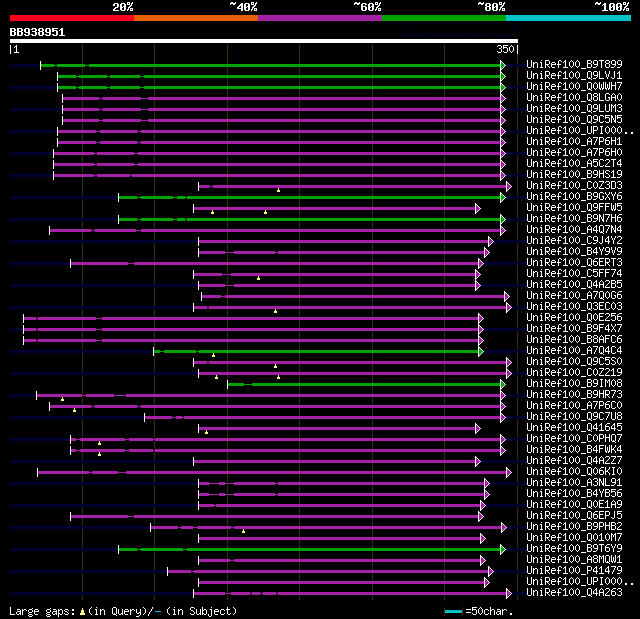Click the purple arrowhead ending the C0Z3D3 alignment
This screenshot has height=619, width=640.
tap(509, 186)
